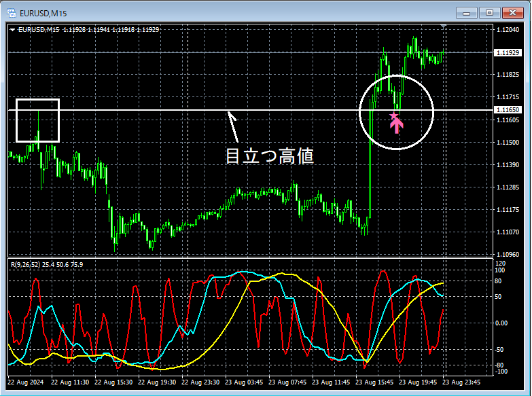Click the EURUSD,M15 chart window icon
The image size is (532, 396).
coord(12,13)
